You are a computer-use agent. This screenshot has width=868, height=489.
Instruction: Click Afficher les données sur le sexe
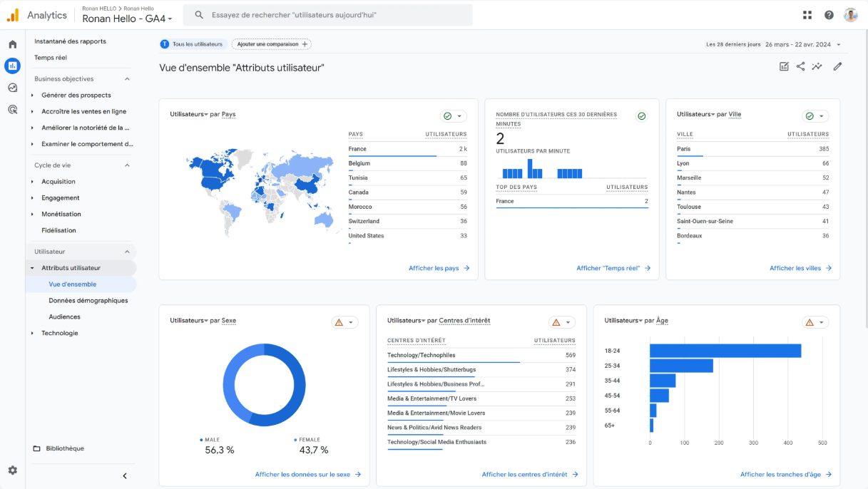(x=308, y=474)
